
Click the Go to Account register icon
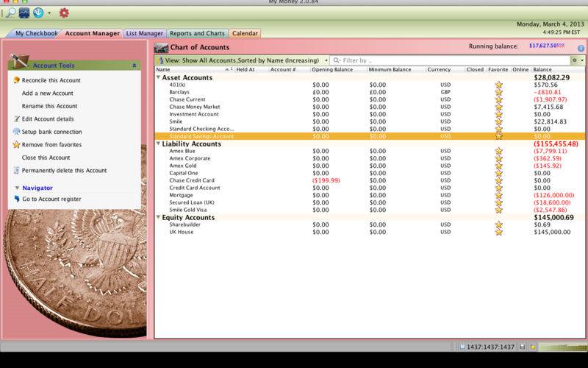click(17, 199)
